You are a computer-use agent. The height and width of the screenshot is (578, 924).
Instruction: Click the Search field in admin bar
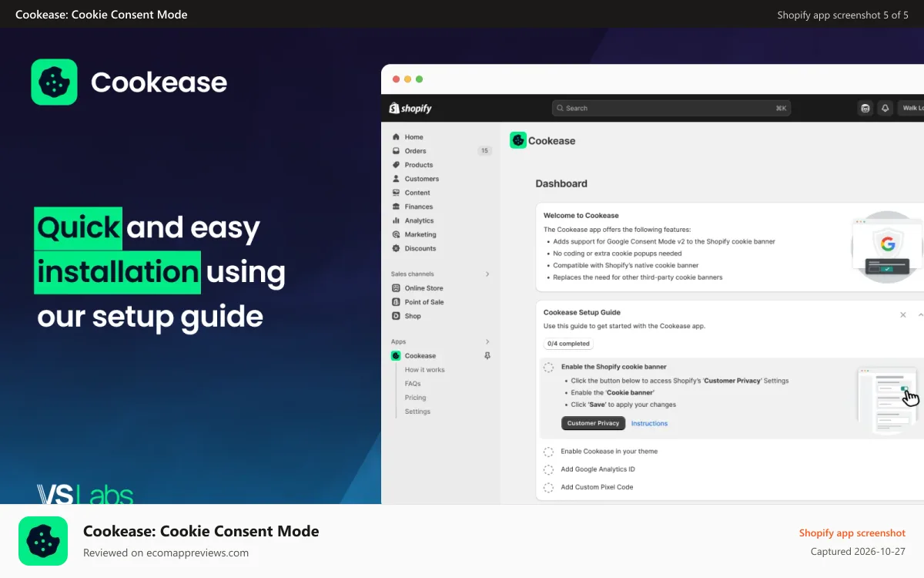pos(671,108)
